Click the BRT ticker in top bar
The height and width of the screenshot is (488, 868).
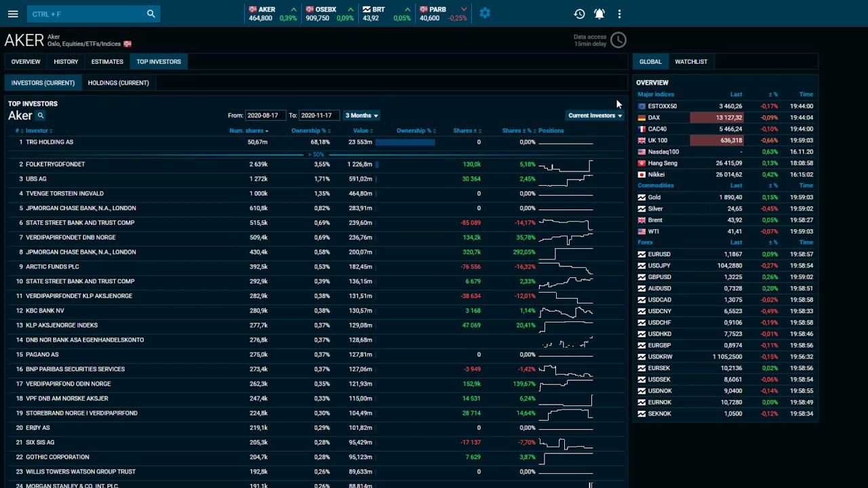click(x=386, y=14)
